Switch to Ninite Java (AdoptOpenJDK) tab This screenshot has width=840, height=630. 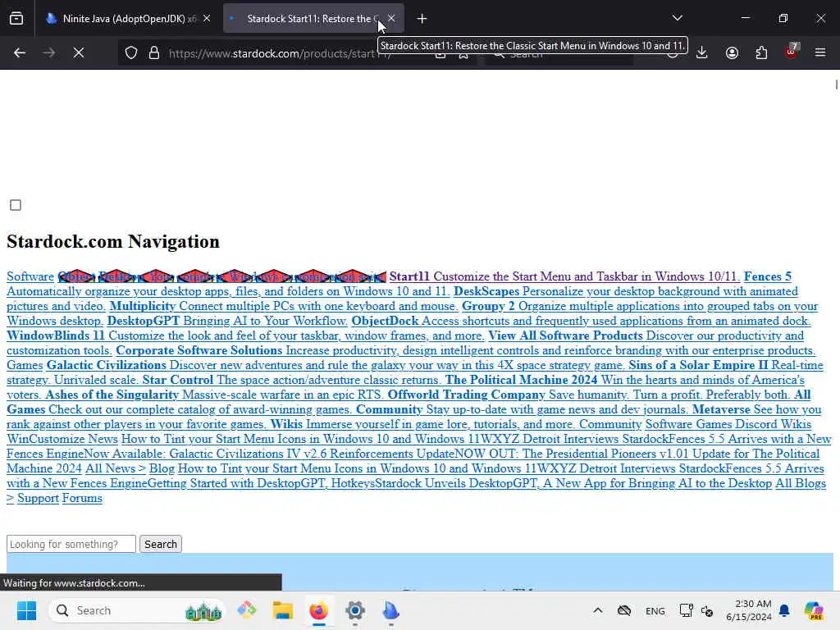click(128, 18)
